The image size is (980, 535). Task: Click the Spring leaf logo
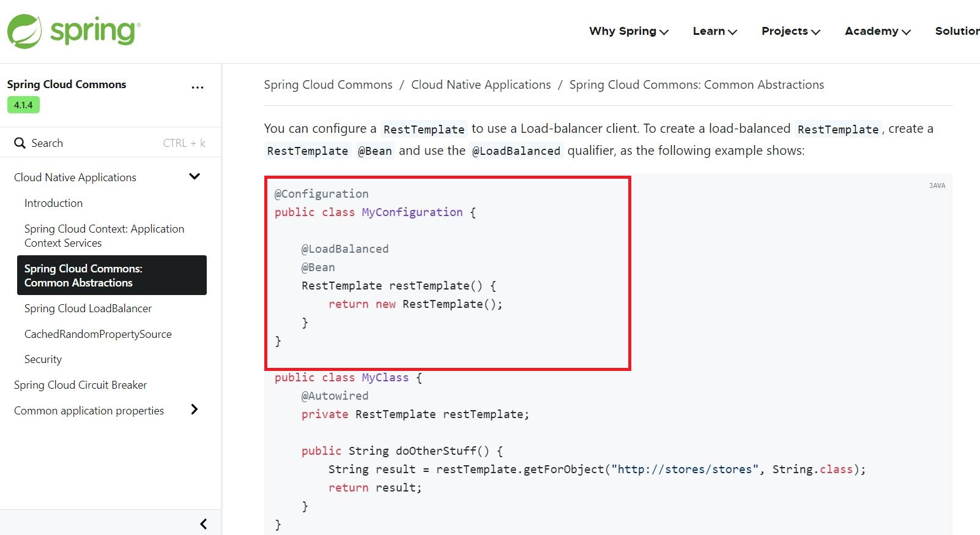[24, 31]
